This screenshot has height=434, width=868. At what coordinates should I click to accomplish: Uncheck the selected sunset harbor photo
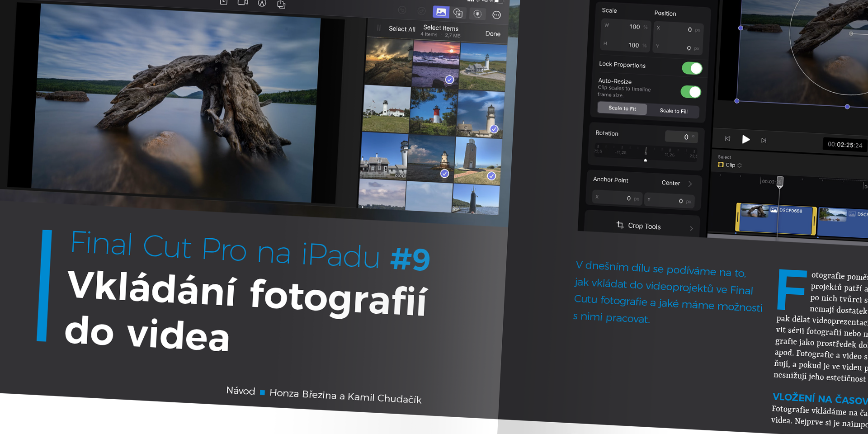(449, 80)
